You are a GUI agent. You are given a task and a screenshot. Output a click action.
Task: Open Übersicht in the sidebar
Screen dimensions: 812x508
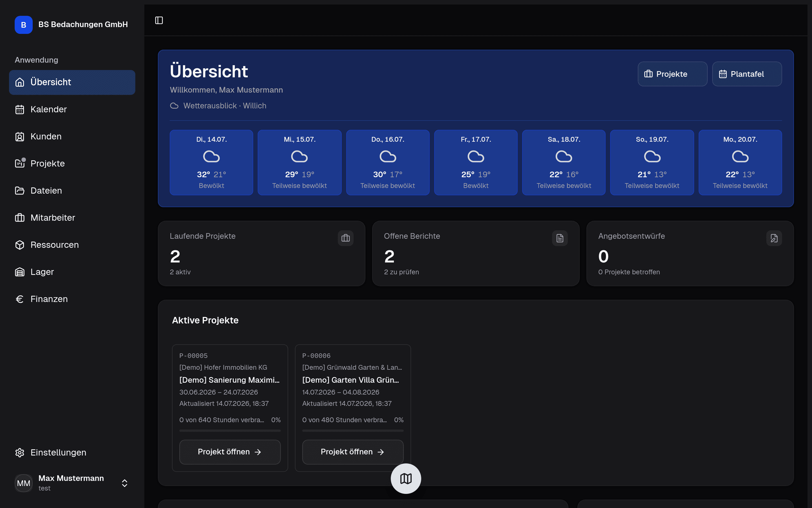click(x=72, y=82)
